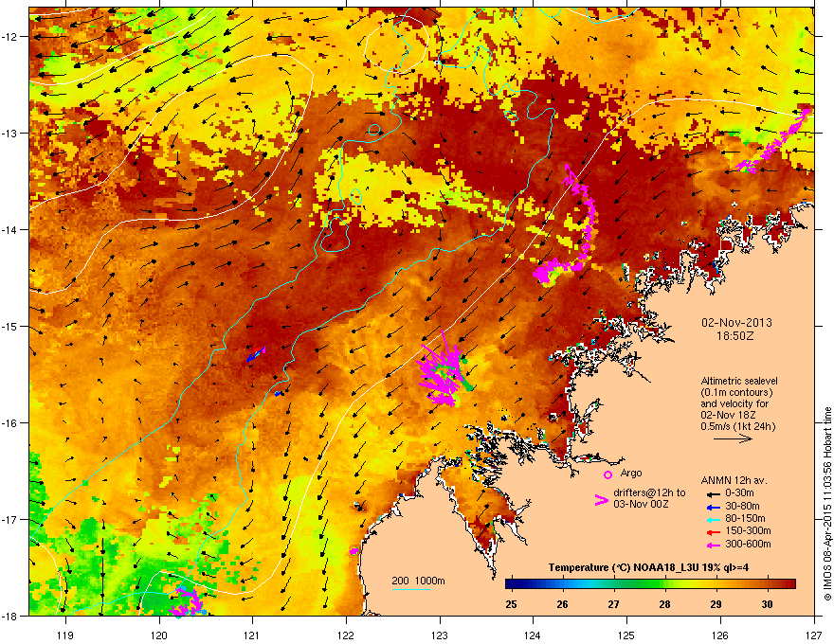The width and height of the screenshot is (834, 644).
Task: Click the longitude axis label '120'
Action: 159,635
